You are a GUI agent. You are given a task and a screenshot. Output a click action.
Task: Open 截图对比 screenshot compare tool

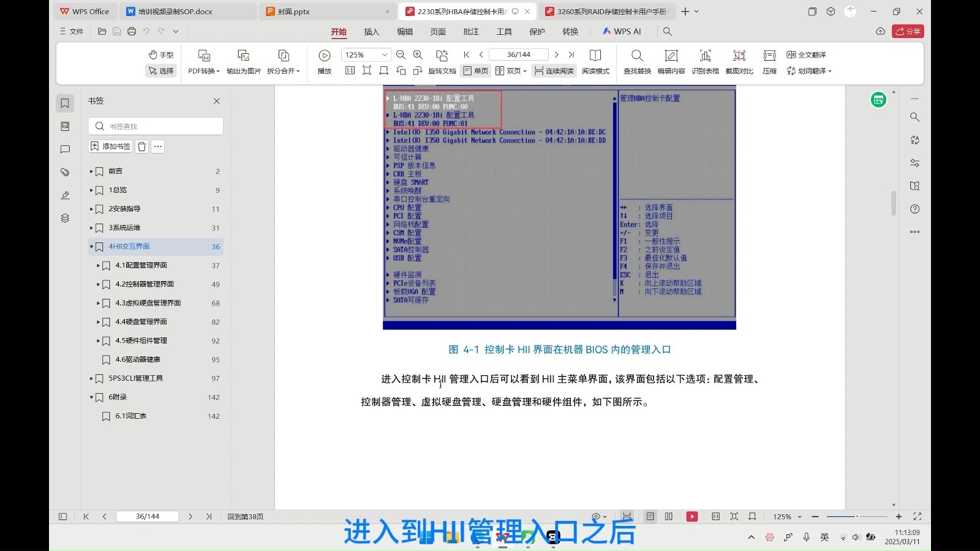[x=739, y=62]
